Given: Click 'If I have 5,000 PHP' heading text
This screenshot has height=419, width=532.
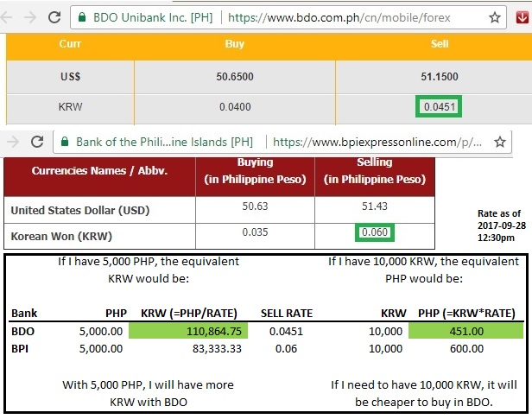Looking at the screenshot, I should 149,270.
